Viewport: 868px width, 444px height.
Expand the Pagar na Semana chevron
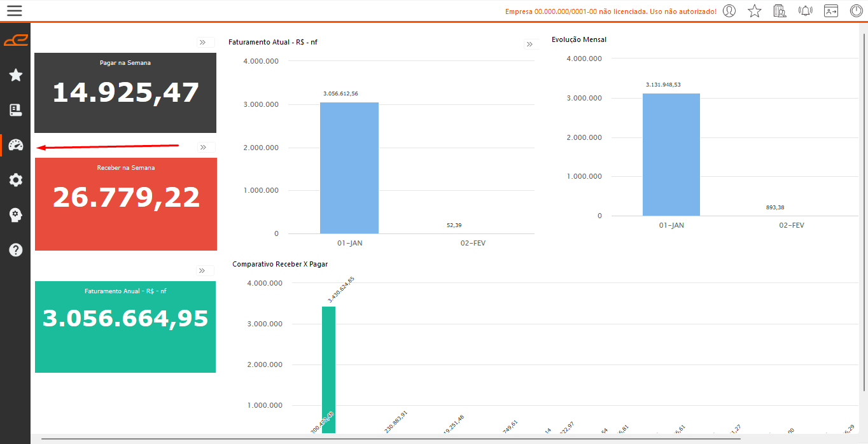pos(203,42)
